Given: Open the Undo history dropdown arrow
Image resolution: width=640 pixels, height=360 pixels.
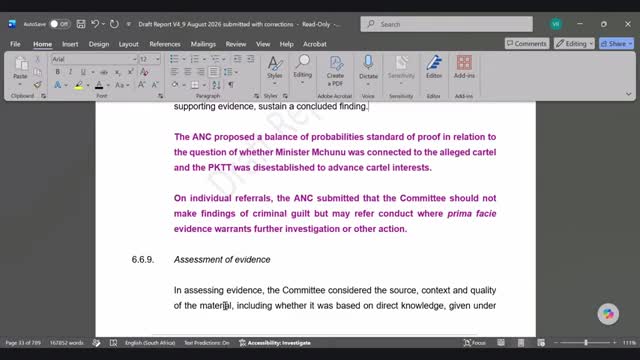Looking at the screenshot, I should pos(103,24).
